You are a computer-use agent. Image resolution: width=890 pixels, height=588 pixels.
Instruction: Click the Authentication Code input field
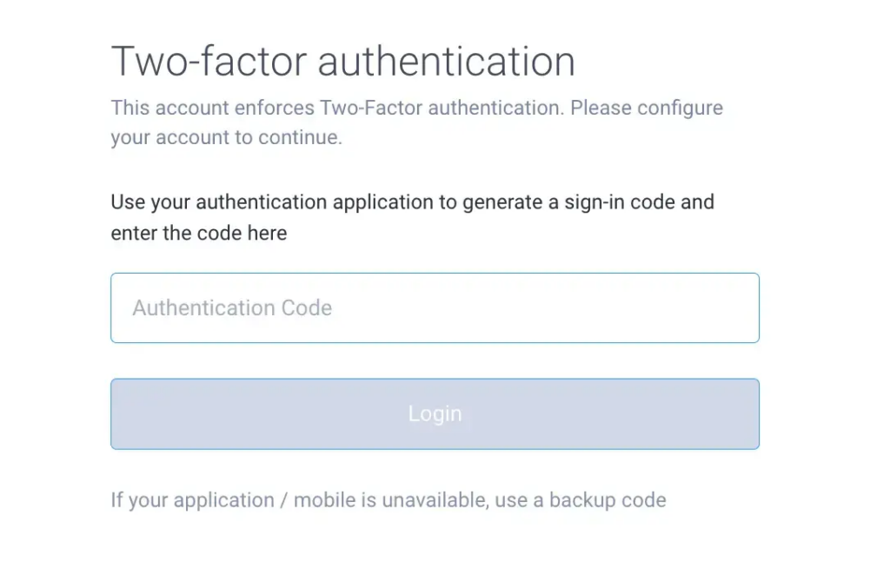(435, 307)
